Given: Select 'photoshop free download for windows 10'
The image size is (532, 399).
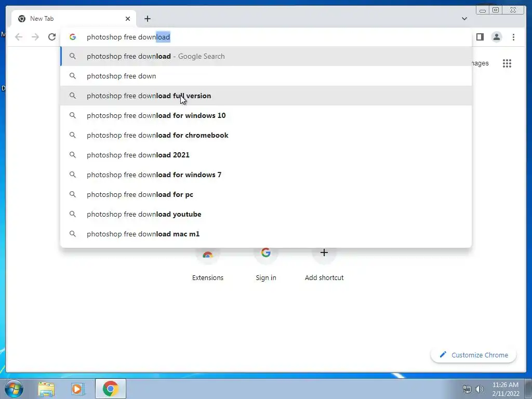Looking at the screenshot, I should coord(266,115).
